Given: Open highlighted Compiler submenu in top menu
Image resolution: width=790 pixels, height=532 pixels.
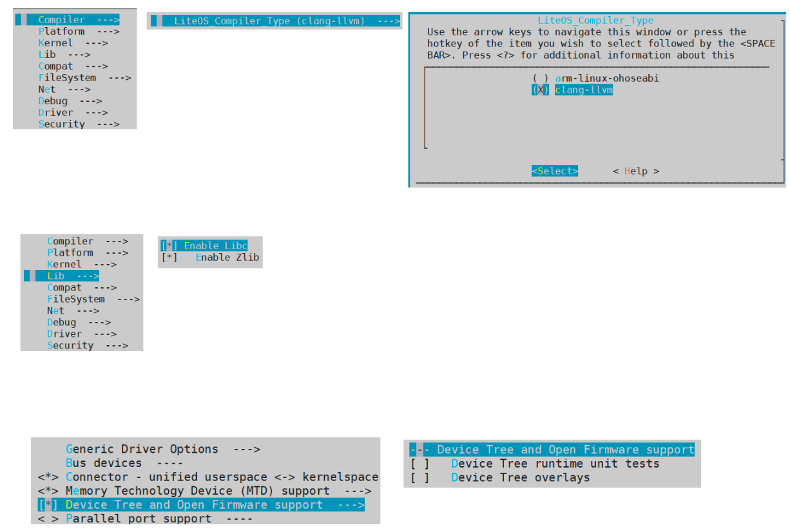Looking at the screenshot, I should [68, 19].
